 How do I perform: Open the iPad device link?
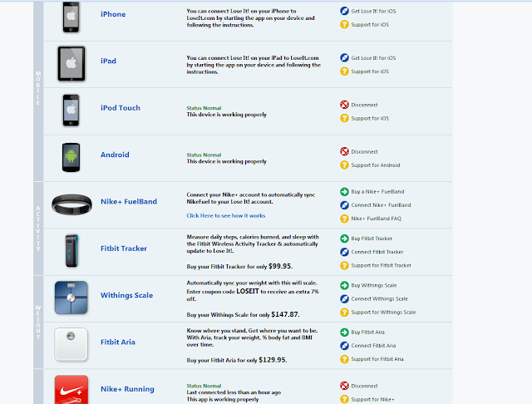[x=108, y=61]
